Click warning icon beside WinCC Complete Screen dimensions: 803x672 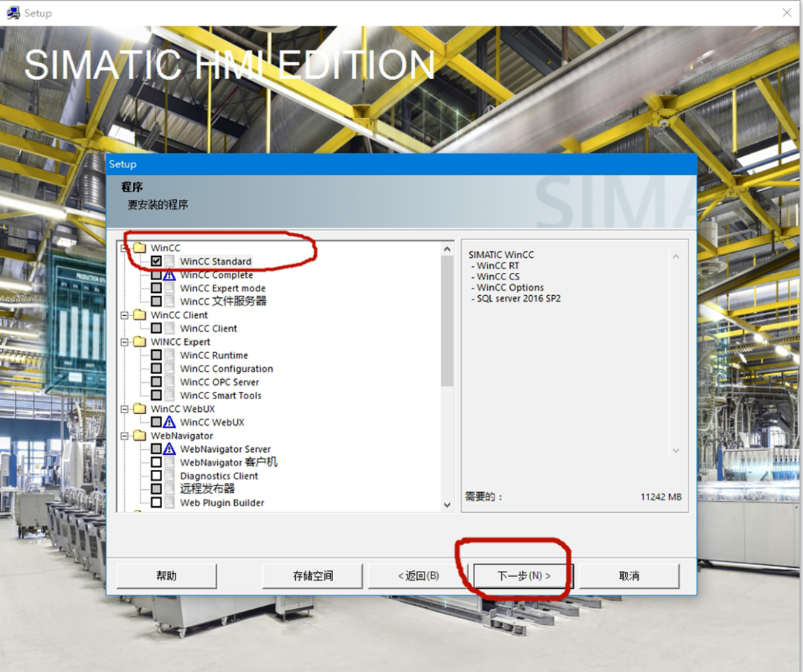pos(170,275)
